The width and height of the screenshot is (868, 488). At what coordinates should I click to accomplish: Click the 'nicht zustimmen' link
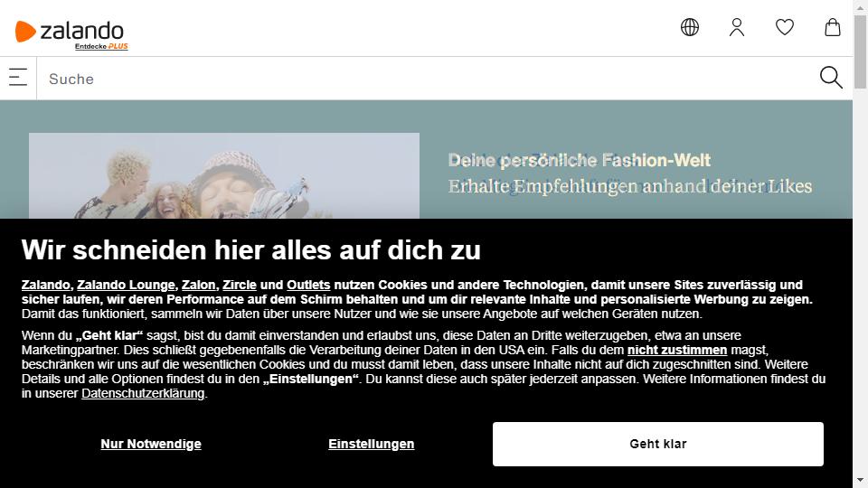click(x=677, y=351)
